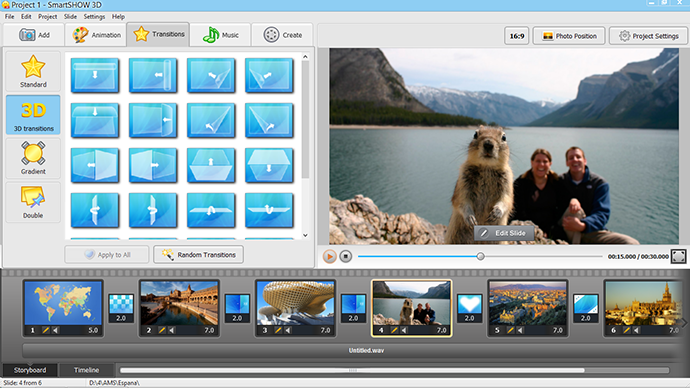The width and height of the screenshot is (690, 388).
Task: Click transition between slides 1 and 2
Action: [x=121, y=307]
